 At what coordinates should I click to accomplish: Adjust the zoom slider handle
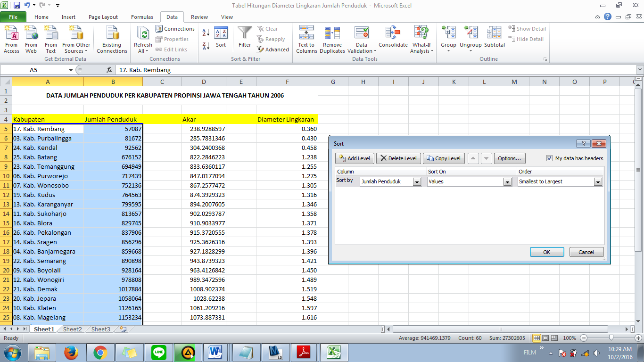pyautogui.click(x=611, y=338)
